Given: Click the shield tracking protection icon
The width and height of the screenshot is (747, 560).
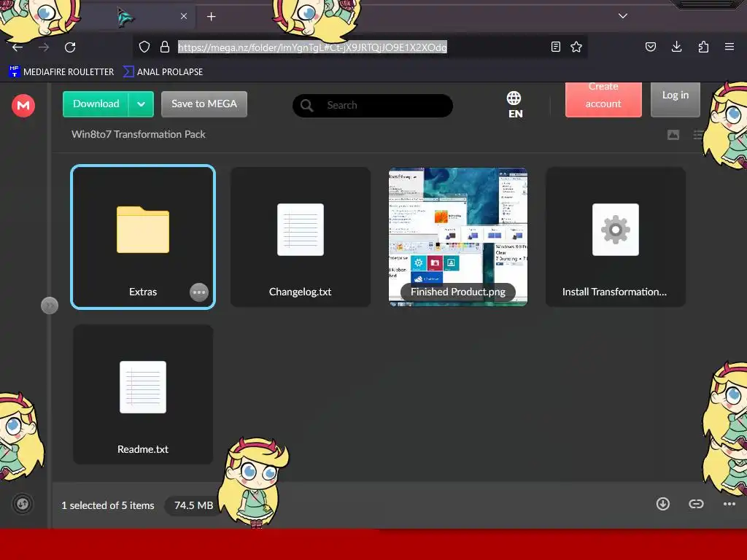Looking at the screenshot, I should [x=144, y=47].
